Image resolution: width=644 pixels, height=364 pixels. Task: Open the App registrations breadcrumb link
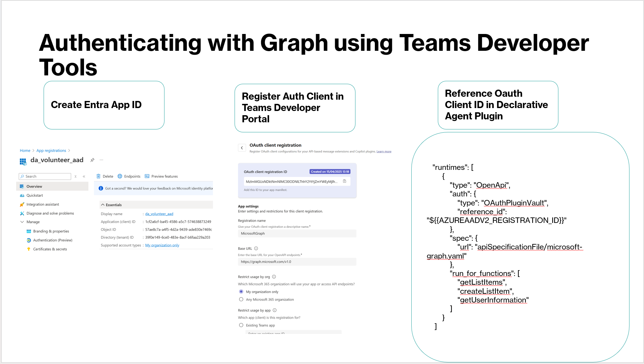point(51,150)
